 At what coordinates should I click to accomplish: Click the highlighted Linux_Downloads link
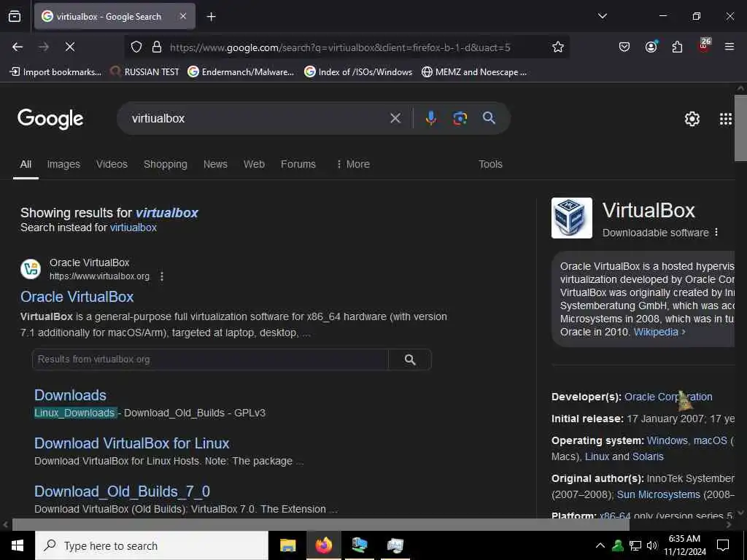coord(74,413)
